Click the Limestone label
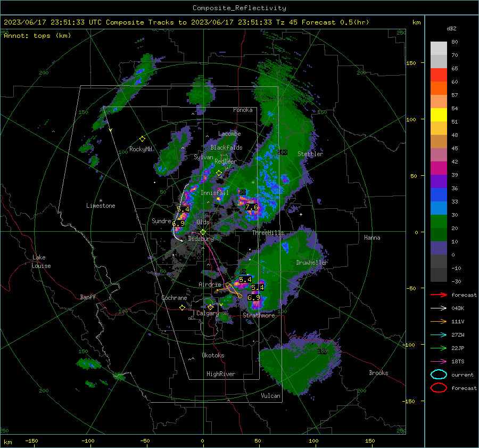Viewport: 479px width, 448px height. pyautogui.click(x=101, y=206)
